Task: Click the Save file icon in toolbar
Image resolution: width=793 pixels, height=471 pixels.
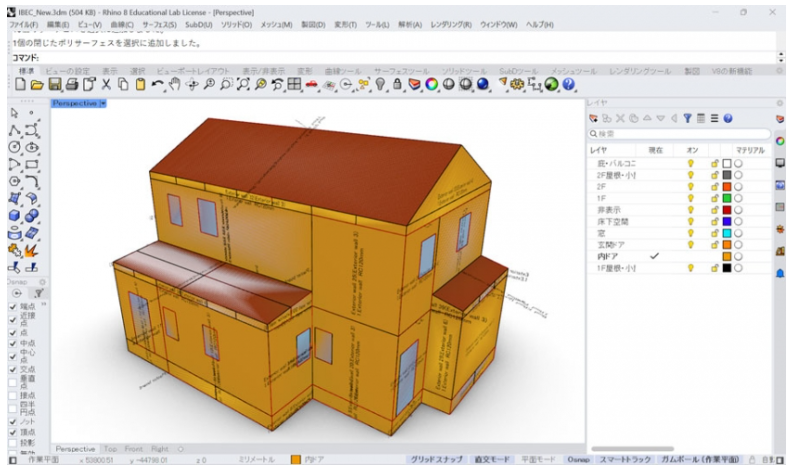Action: click(56, 86)
